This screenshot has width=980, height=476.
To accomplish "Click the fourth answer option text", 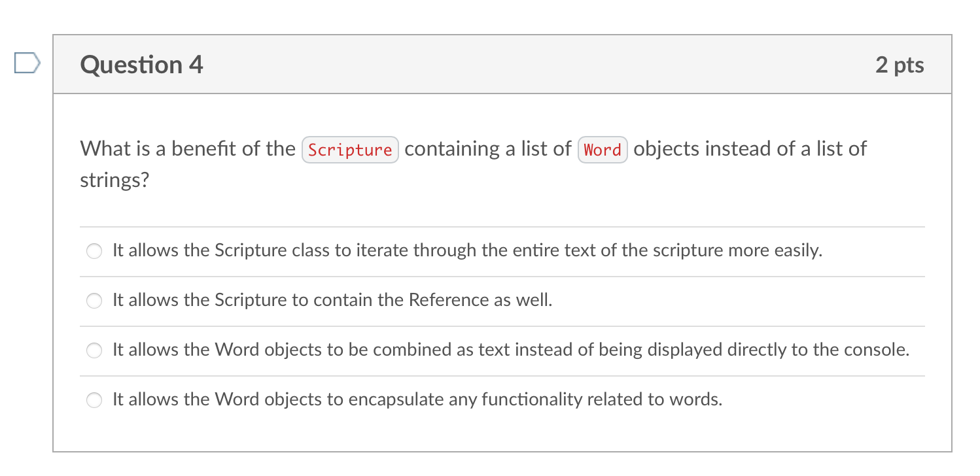I will [417, 399].
